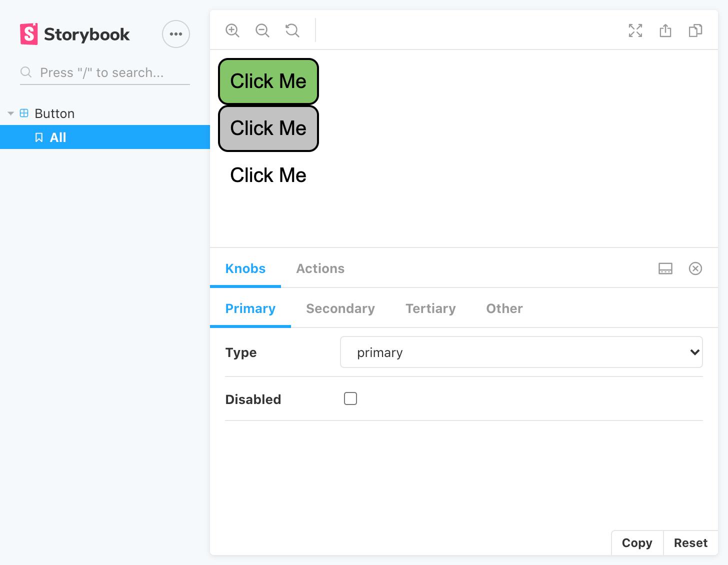Toggle the Disabled checkbox
728x565 pixels.
350,398
